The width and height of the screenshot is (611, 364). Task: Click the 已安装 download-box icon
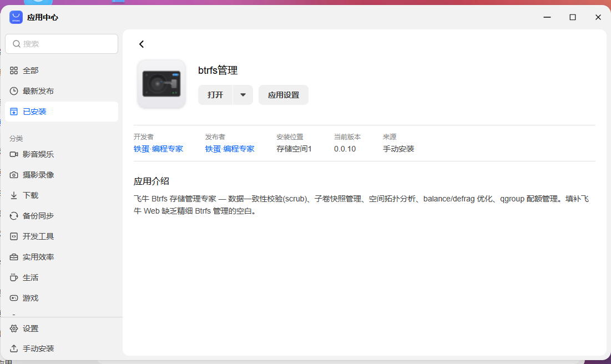tap(14, 112)
